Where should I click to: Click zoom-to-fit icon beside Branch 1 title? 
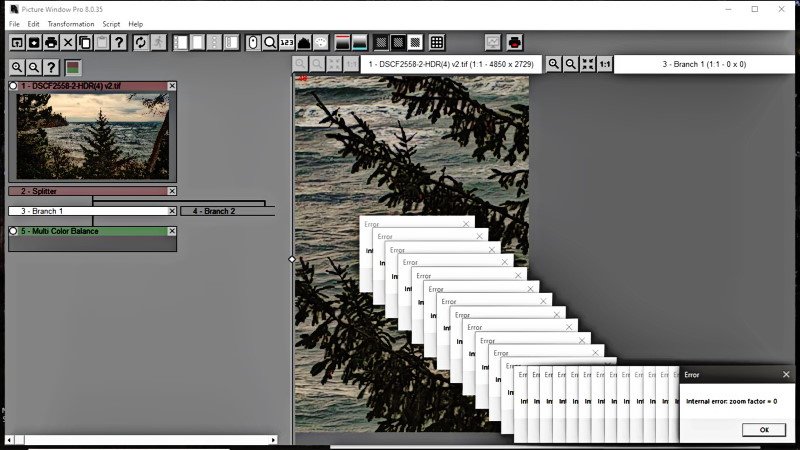tap(587, 64)
